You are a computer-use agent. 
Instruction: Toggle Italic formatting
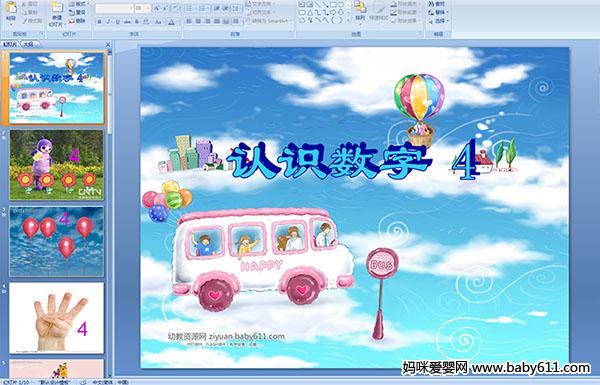click(108, 22)
